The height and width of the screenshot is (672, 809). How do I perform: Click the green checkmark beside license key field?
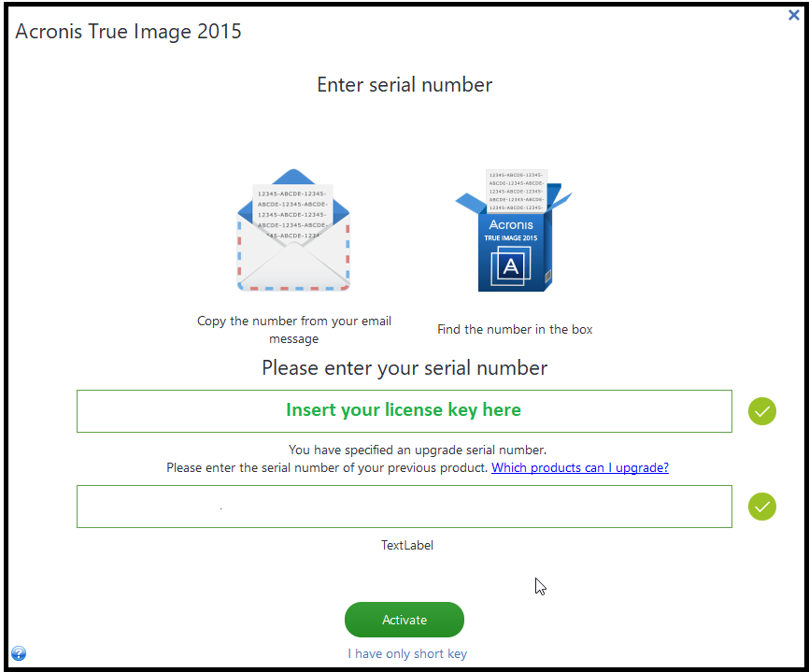pyautogui.click(x=762, y=411)
